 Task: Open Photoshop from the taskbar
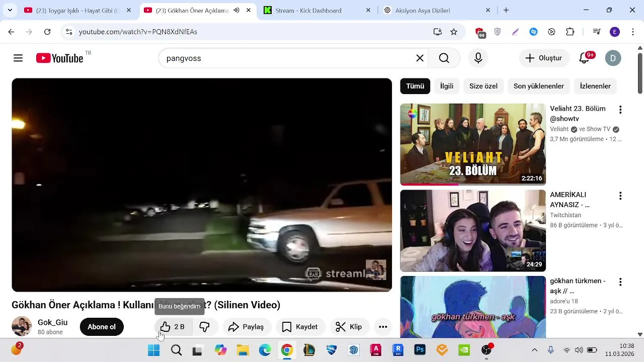click(420, 350)
